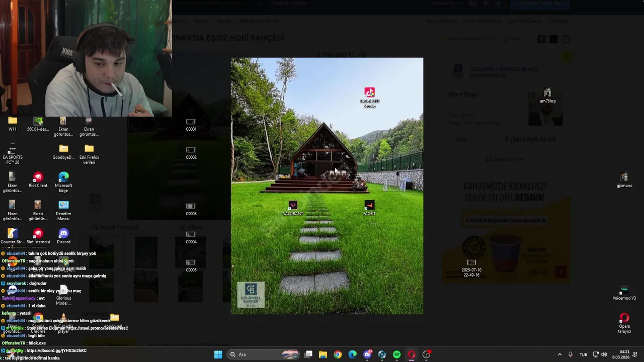
Task: Open Task View from the taskbar
Action: pos(308,354)
